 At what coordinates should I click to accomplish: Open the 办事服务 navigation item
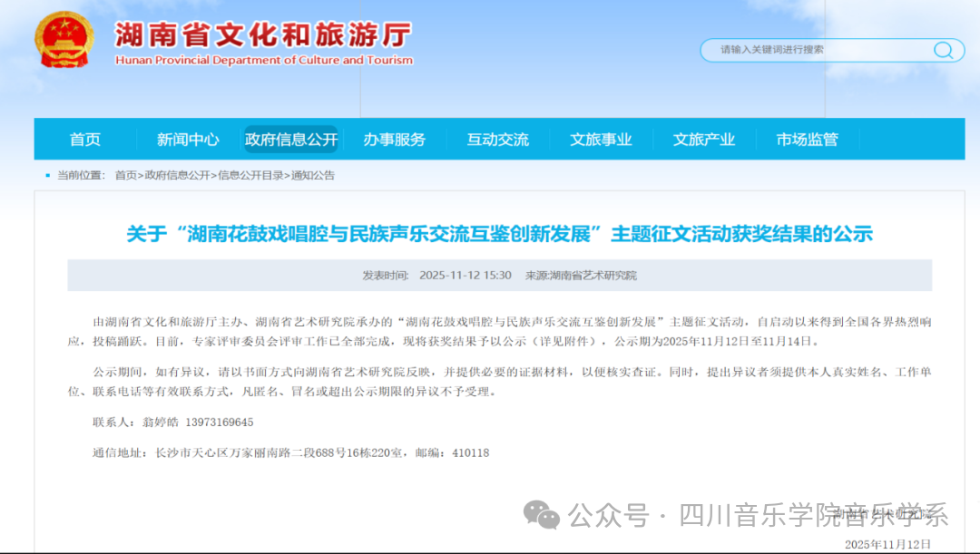pyautogui.click(x=395, y=140)
